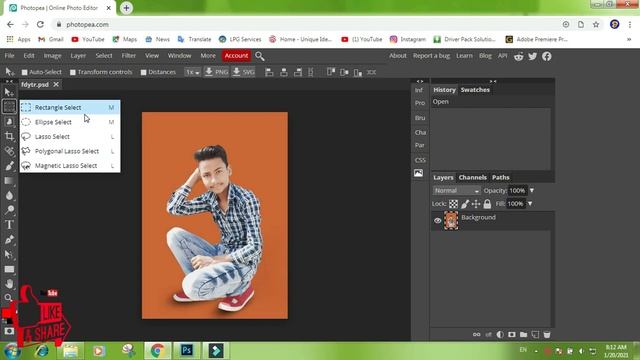
Task: Open the Normal blend mode dropdown
Action: pos(456,191)
